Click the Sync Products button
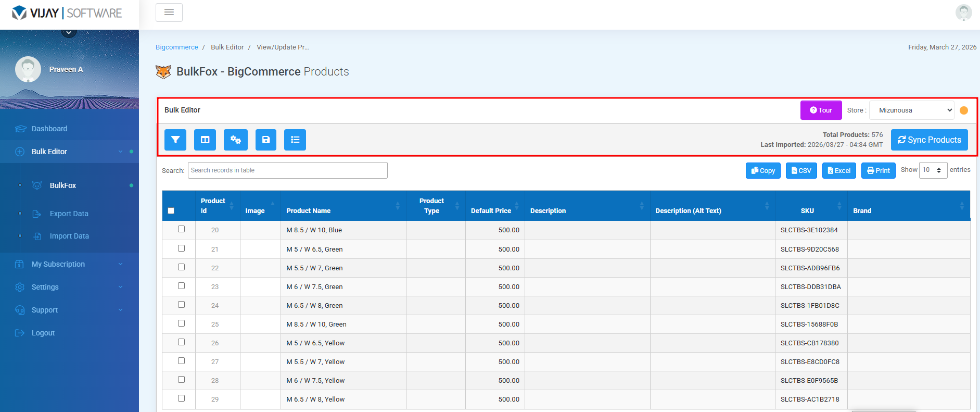 [930, 140]
